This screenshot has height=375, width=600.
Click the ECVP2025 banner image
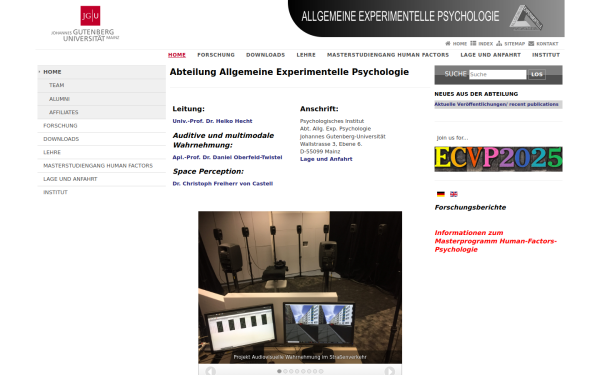click(498, 159)
